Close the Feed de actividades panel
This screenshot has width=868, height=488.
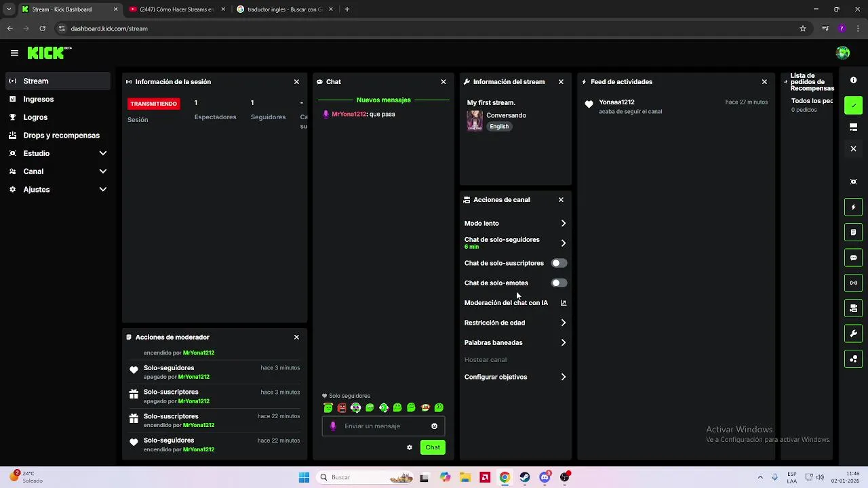pos(764,82)
